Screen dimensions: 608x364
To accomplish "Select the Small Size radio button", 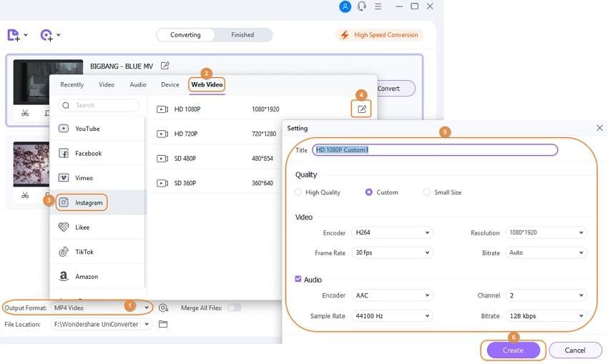I will (427, 192).
